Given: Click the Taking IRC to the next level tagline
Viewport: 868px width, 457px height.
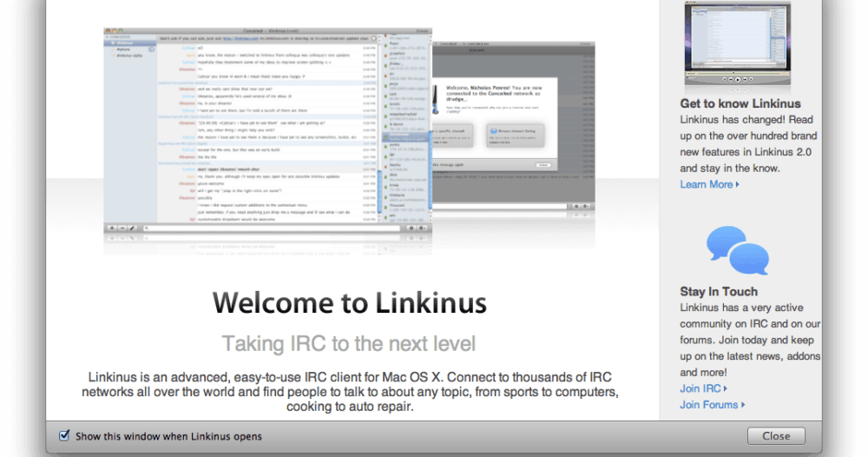Looking at the screenshot, I should tap(349, 343).
